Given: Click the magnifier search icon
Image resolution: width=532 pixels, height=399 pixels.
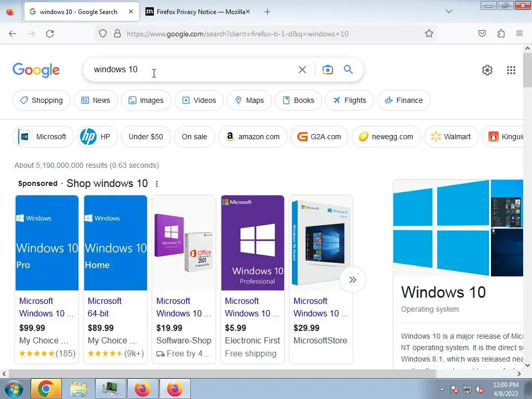Looking at the screenshot, I should tap(348, 70).
